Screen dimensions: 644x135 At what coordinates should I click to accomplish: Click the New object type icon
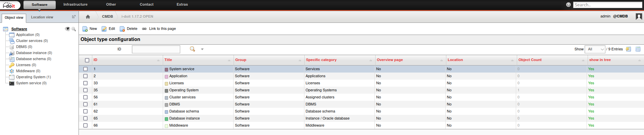(x=85, y=29)
